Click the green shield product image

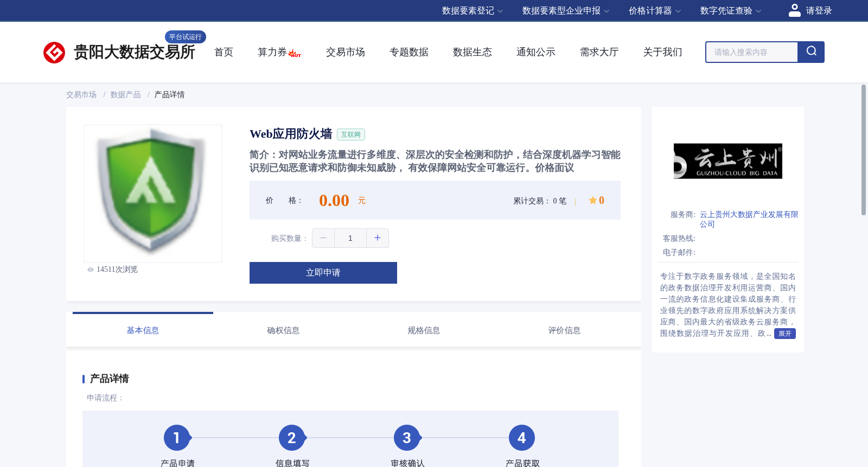tap(153, 194)
